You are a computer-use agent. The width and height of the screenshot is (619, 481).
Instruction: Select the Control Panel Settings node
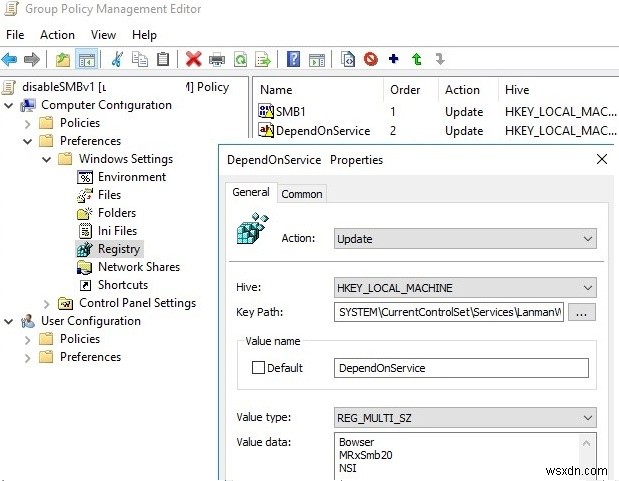[127, 303]
